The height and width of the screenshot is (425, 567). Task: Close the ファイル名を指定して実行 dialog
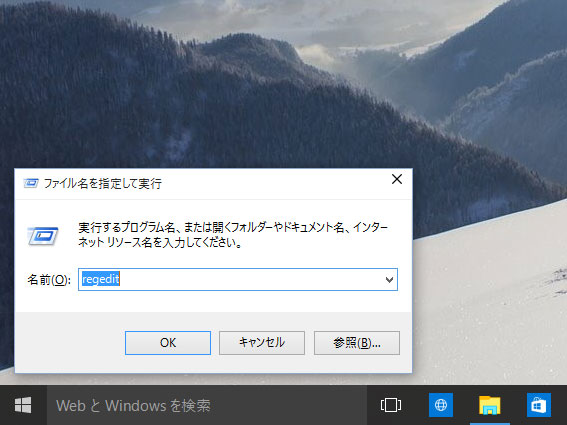(x=397, y=179)
